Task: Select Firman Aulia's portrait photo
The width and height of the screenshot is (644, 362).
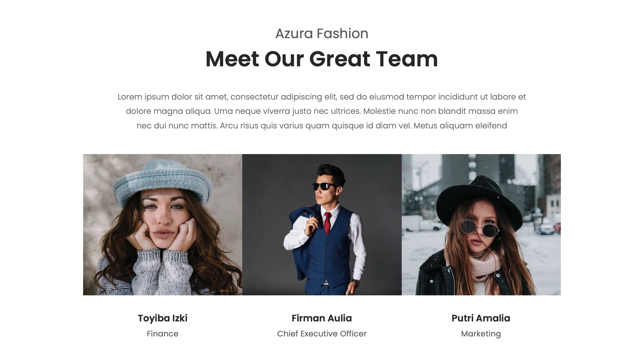Action: (x=322, y=224)
